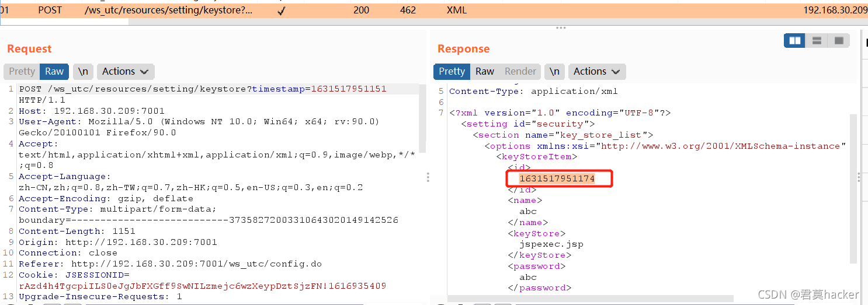Click the Accept-Language header name
The image size is (868, 305).
[x=65, y=177]
